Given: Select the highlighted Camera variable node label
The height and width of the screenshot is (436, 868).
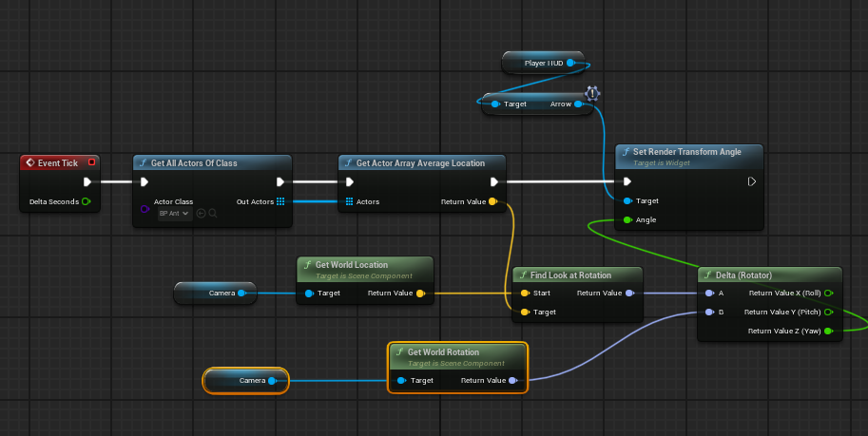Looking at the screenshot, I should pos(253,381).
